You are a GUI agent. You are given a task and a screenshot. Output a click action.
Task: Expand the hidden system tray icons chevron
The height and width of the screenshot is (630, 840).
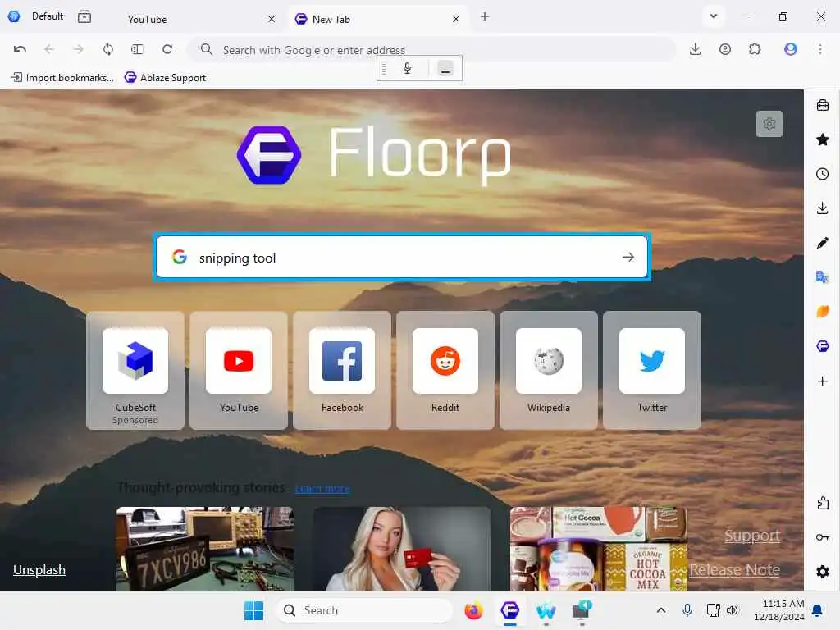pos(661,610)
